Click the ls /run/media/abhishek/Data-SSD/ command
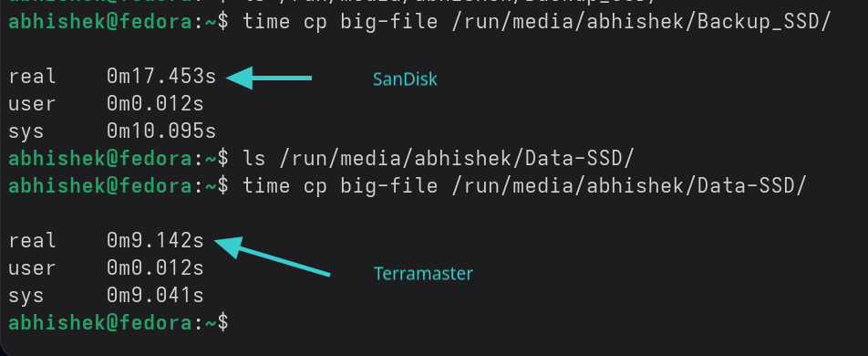The width and height of the screenshot is (868, 356). point(438,159)
